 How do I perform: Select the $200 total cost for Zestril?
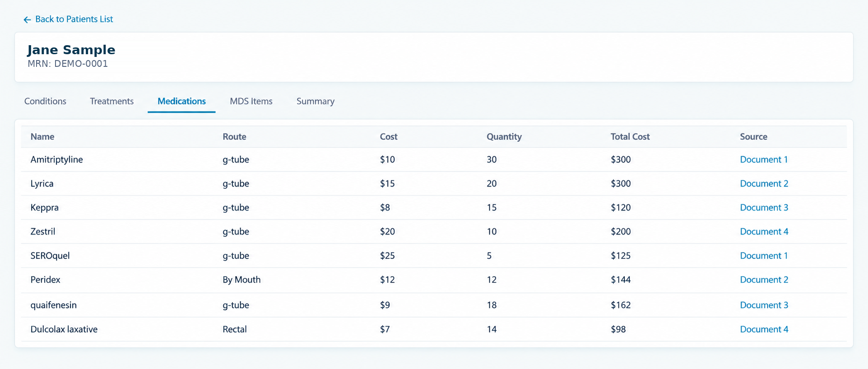point(621,231)
